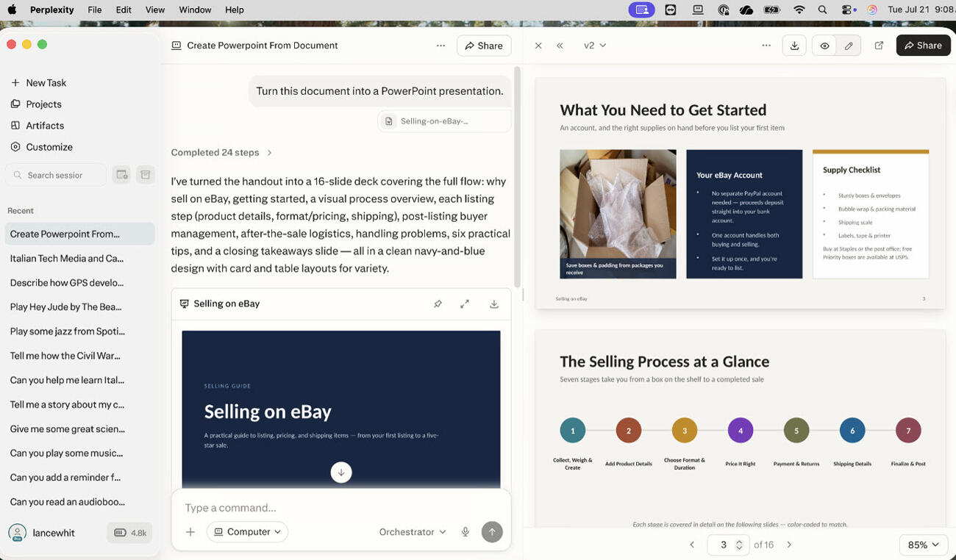Image resolution: width=956 pixels, height=560 pixels.
Task: Click stage 1 teal circle on slide
Action: pyautogui.click(x=573, y=431)
